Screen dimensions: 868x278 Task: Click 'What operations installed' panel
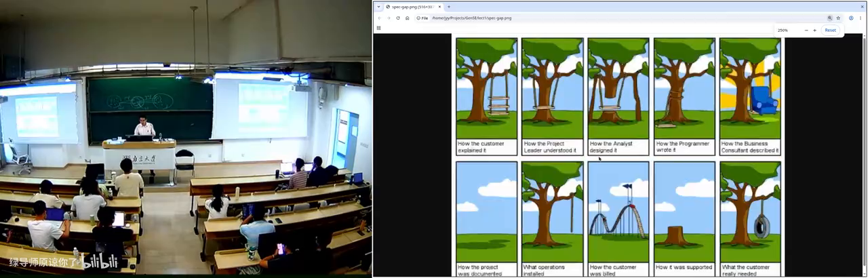552,218
